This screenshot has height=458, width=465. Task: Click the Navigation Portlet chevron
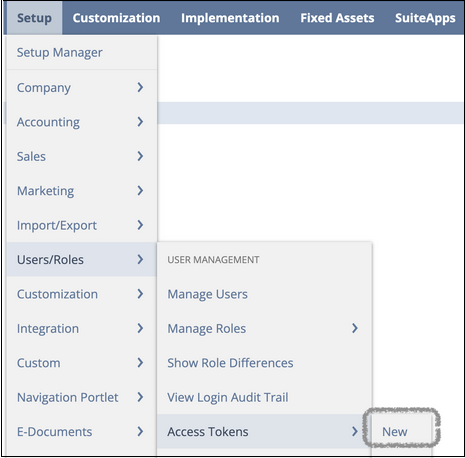(x=140, y=397)
